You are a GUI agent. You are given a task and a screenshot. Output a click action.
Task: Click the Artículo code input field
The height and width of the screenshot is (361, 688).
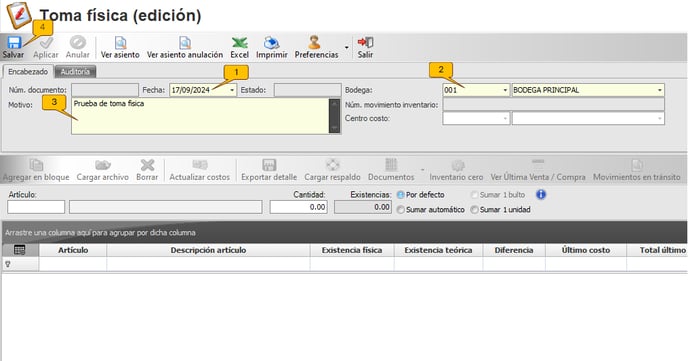(36, 207)
